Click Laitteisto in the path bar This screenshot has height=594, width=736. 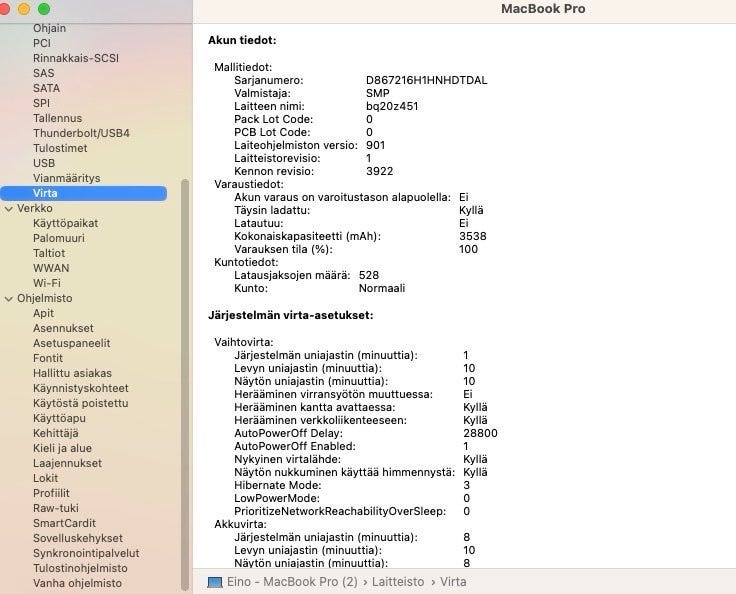click(x=398, y=582)
